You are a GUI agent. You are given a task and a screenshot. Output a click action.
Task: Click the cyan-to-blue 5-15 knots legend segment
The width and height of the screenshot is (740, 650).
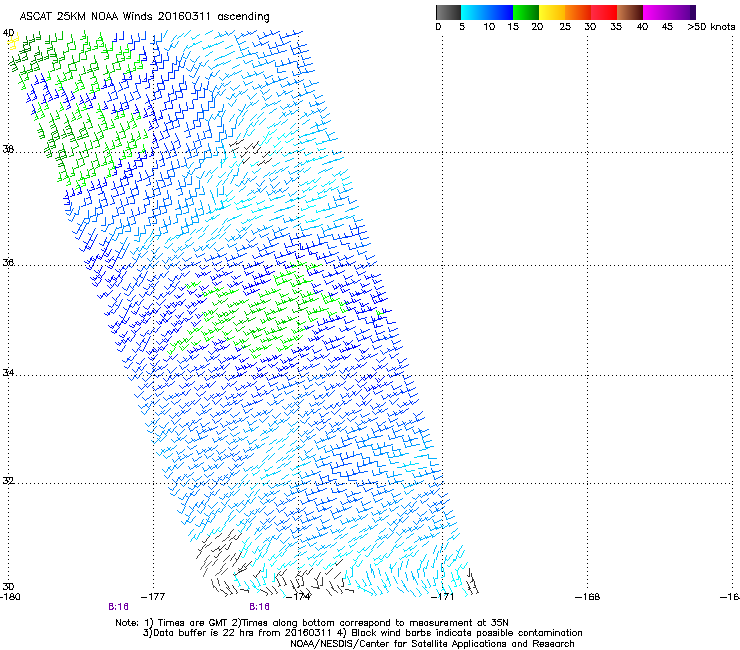click(x=487, y=12)
